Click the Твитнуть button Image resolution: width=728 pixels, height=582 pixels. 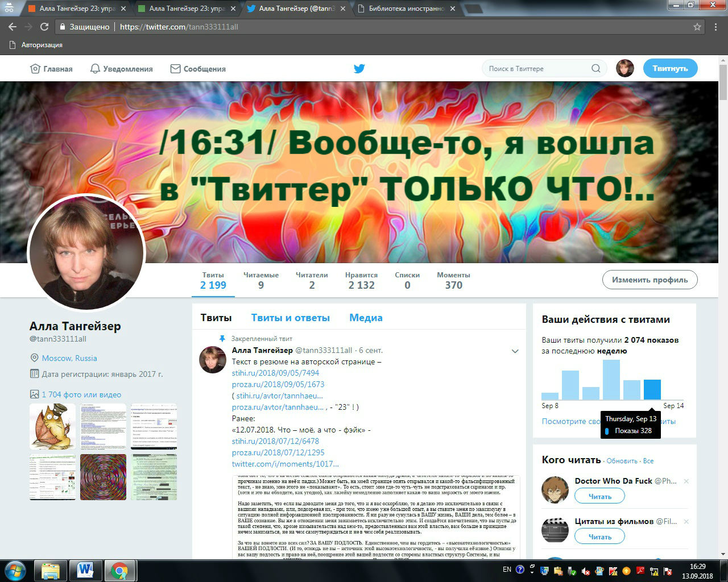(x=671, y=68)
